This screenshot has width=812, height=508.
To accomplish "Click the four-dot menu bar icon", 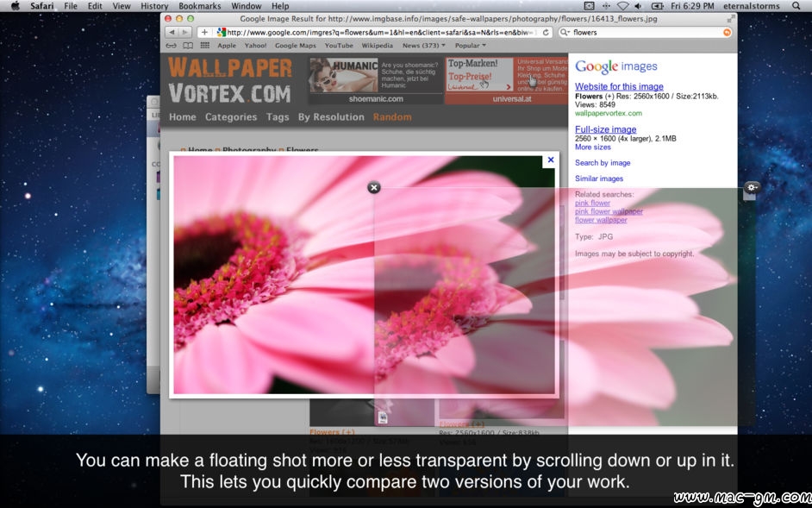I will (606, 6).
